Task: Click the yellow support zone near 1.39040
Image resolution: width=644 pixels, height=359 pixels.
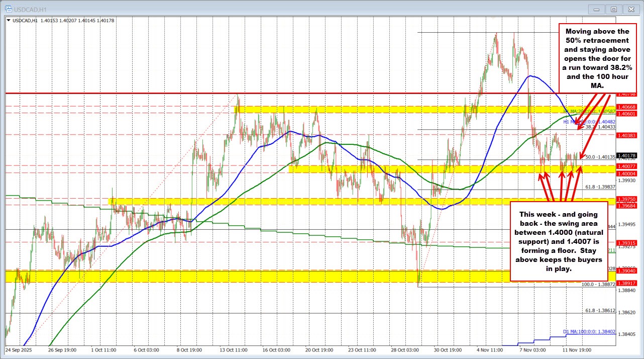Action: (x=251, y=275)
